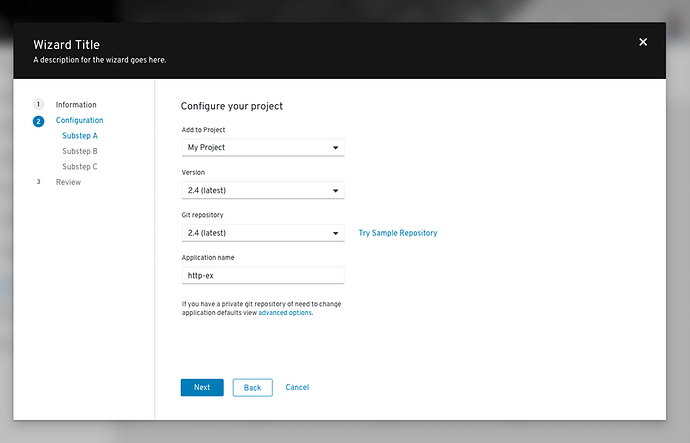The height and width of the screenshot is (443, 690).
Task: Click the Try Sample Repository link
Action: coord(398,233)
